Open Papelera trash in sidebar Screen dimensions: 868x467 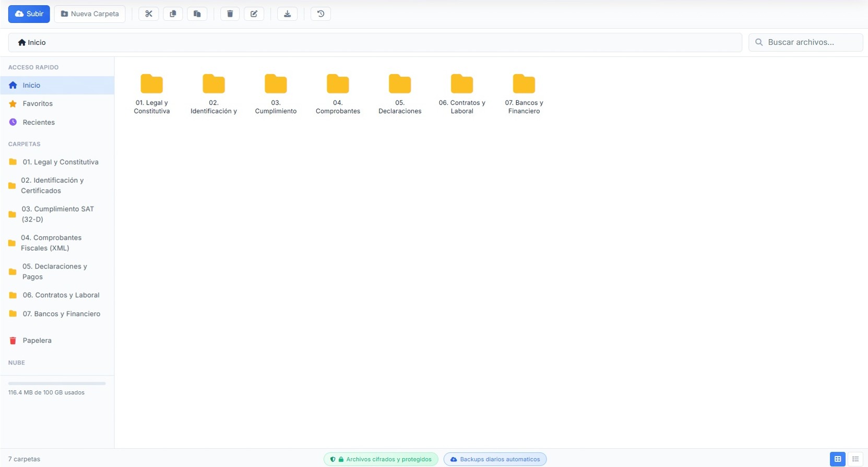(x=57, y=341)
